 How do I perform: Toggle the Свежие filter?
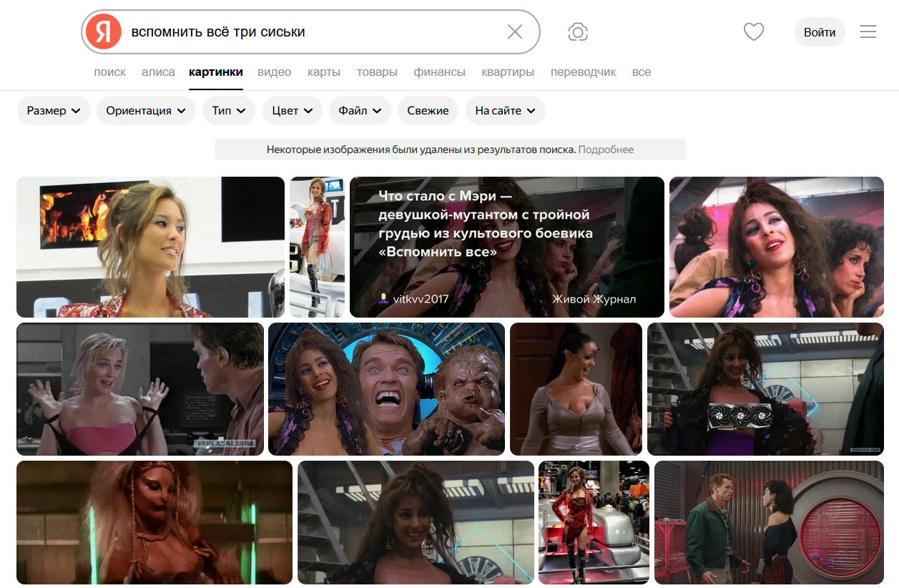coord(428,111)
